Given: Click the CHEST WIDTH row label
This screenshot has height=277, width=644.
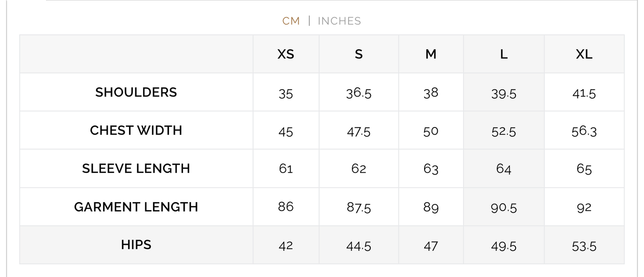Looking at the screenshot, I should click(x=136, y=130).
